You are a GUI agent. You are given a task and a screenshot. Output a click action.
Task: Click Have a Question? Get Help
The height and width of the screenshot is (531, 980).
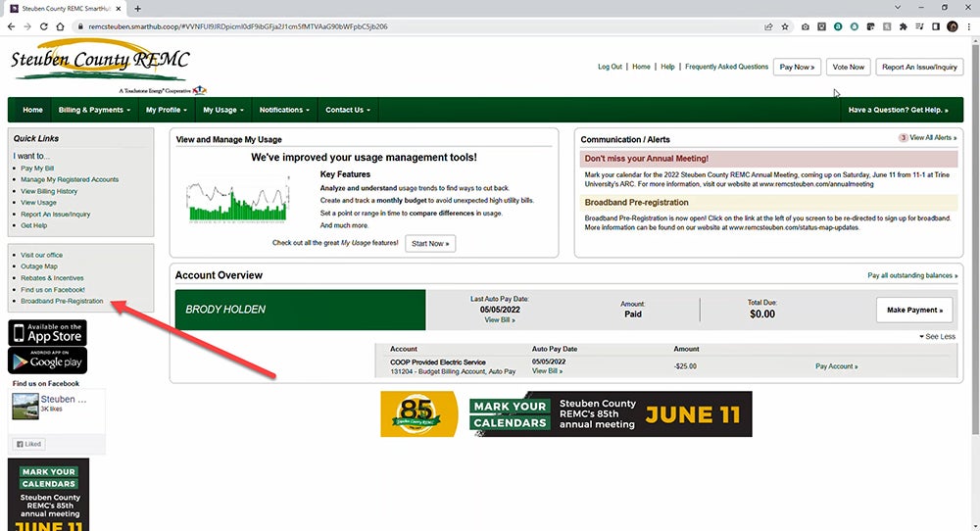(x=898, y=110)
